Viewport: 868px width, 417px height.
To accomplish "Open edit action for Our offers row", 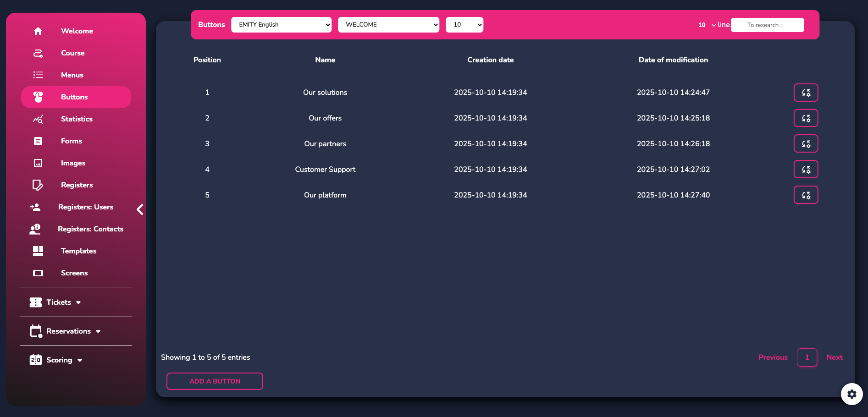I will (x=806, y=118).
